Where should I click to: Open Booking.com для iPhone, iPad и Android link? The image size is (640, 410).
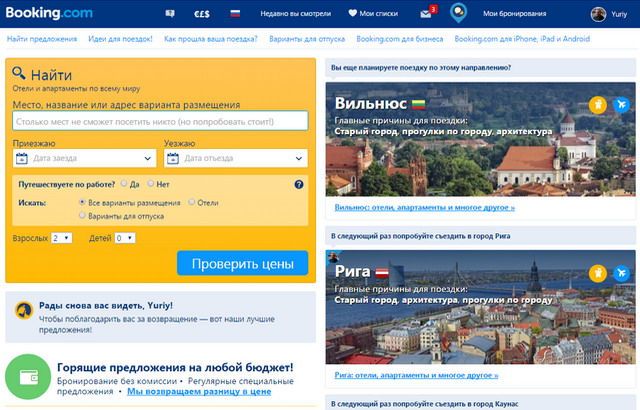(522, 39)
